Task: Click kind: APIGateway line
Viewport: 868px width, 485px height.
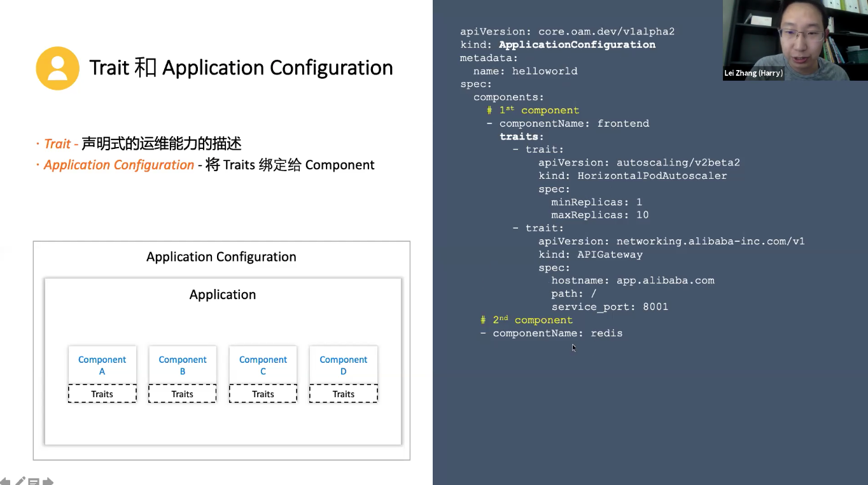Action: point(591,255)
